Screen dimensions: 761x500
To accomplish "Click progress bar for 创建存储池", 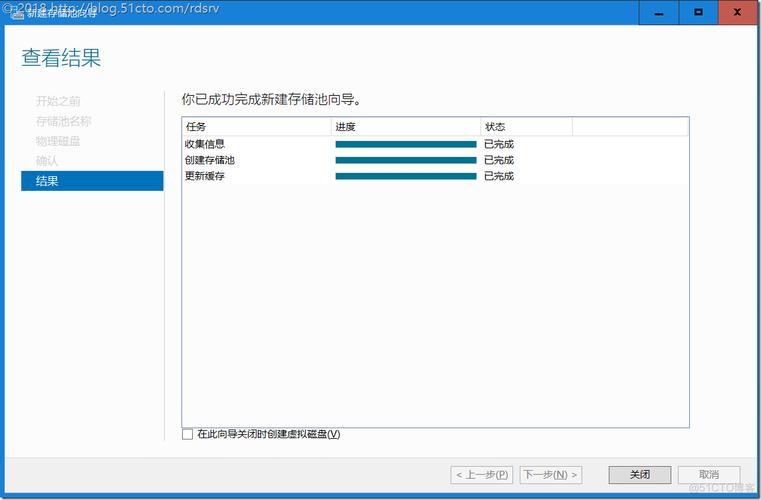I will pyautogui.click(x=406, y=160).
